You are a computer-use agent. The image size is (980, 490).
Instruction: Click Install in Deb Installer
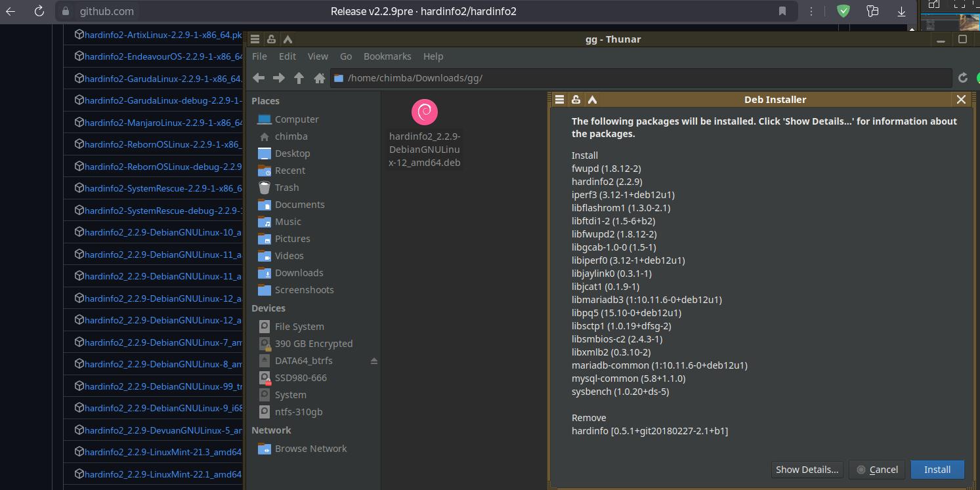pos(937,470)
